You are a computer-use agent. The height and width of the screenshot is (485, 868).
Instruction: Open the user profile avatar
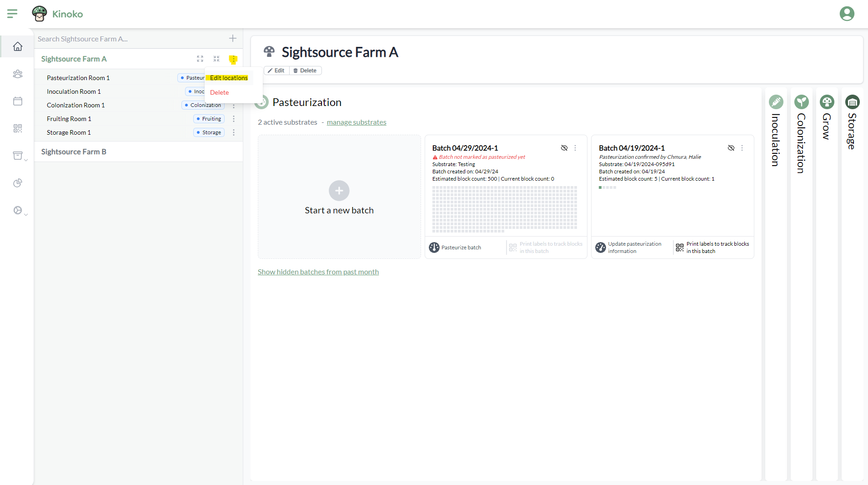tap(847, 14)
